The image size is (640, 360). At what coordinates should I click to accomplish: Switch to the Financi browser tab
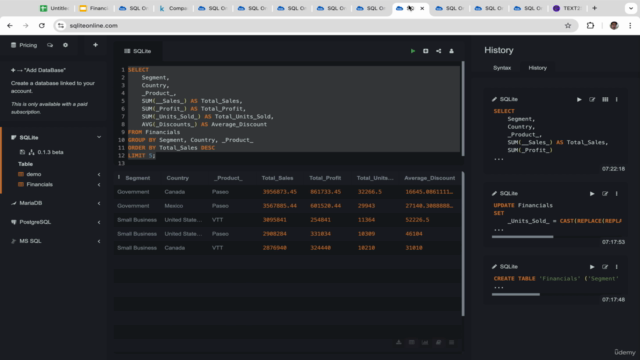point(94,8)
